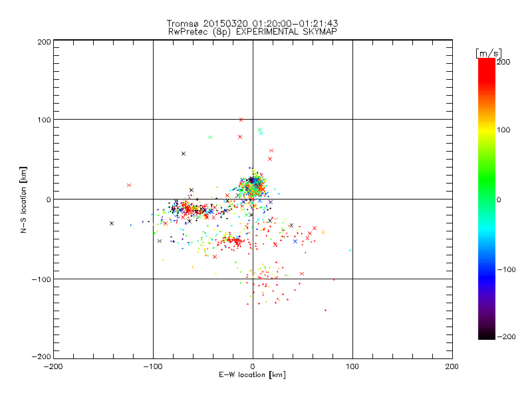Click the Y-axis tick label '200' at top
Viewport: 532px width, 399px height.
(x=44, y=42)
